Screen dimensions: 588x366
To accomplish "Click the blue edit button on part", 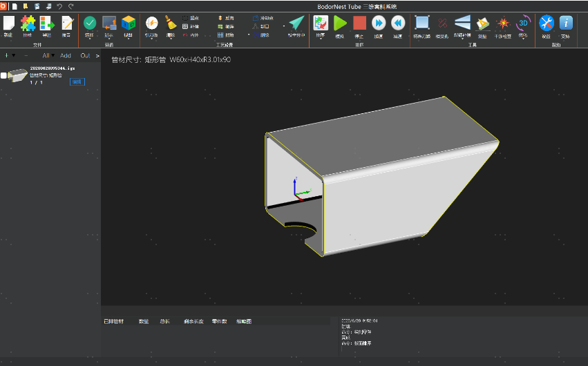I will coord(77,82).
